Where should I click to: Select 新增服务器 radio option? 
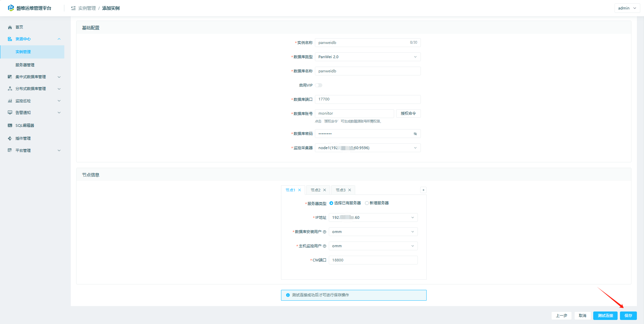(377, 203)
